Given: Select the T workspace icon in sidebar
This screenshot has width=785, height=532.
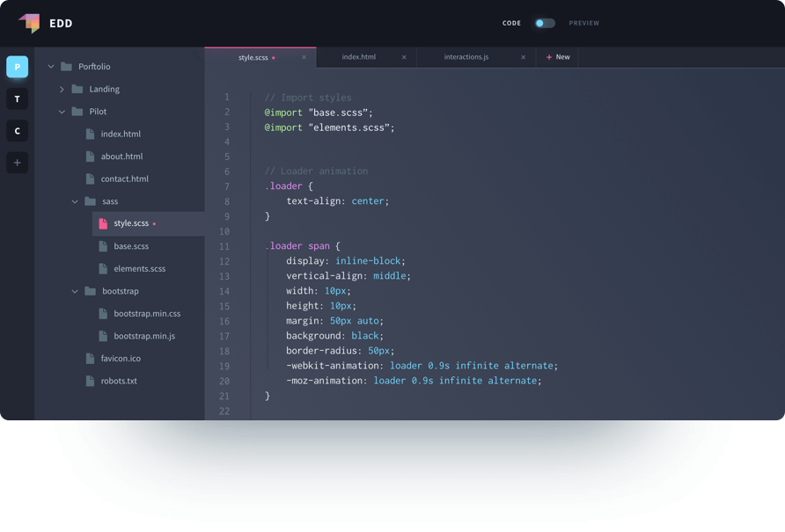Looking at the screenshot, I should [x=18, y=99].
